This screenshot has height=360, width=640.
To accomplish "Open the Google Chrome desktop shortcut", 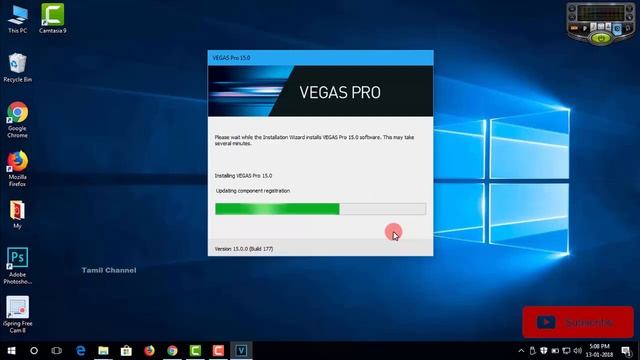I will [x=18, y=120].
